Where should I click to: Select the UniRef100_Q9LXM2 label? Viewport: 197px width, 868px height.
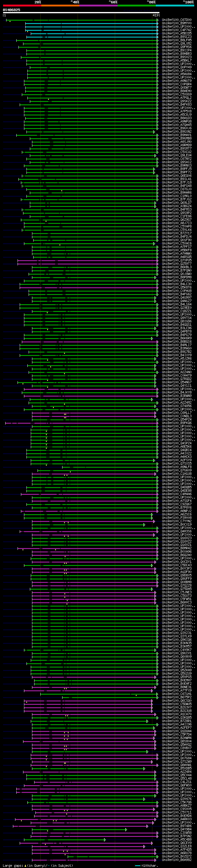[x=176, y=43]
